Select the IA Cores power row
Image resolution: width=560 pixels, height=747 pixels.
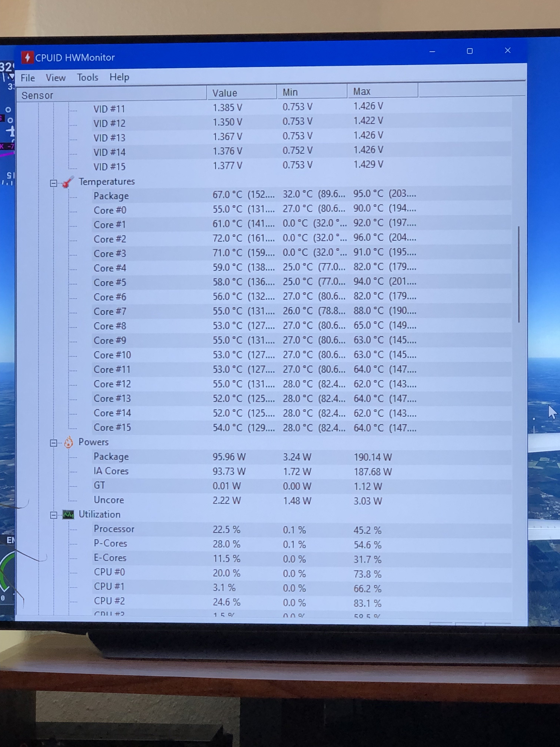tap(111, 471)
